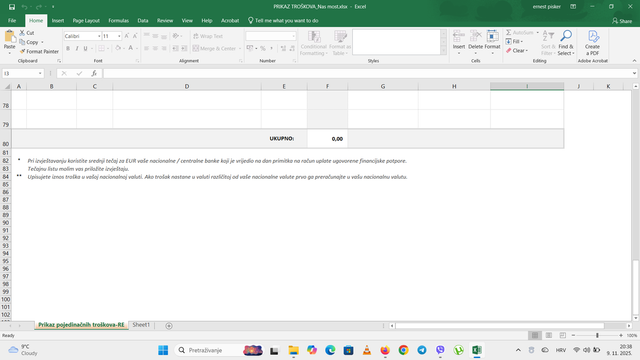
Task: Select Prikaz pojedinačnih troškova-RE sheet tab
Action: [81, 325]
